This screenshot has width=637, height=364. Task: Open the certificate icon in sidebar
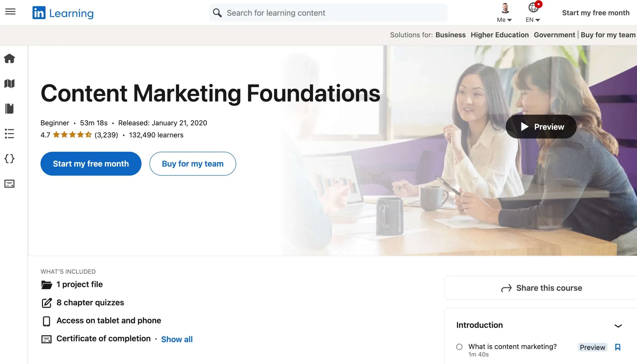click(x=9, y=184)
